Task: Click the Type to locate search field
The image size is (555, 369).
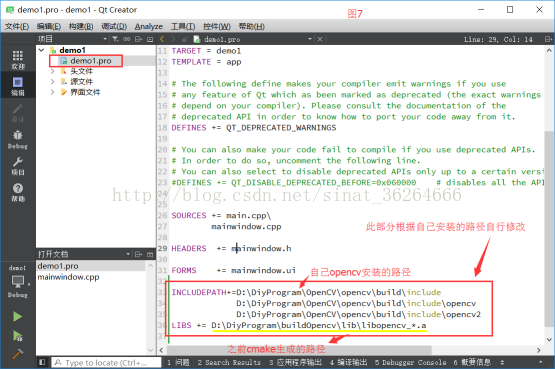Action: (x=106, y=362)
